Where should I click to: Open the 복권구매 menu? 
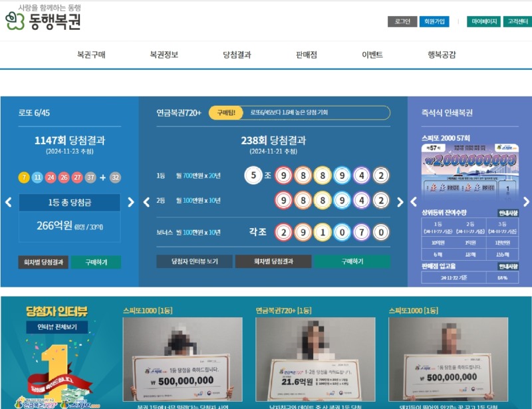pos(91,55)
